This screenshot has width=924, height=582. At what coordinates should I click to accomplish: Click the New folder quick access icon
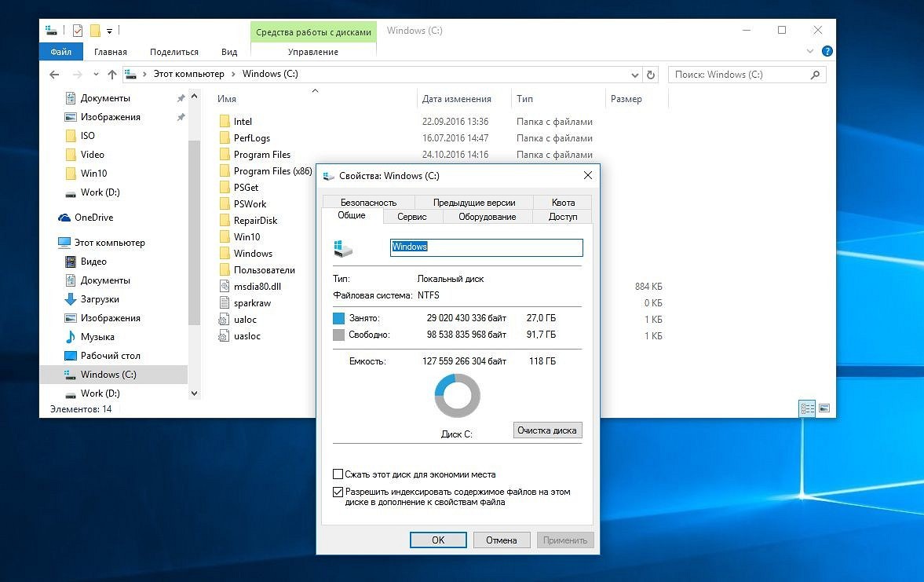tap(95, 30)
